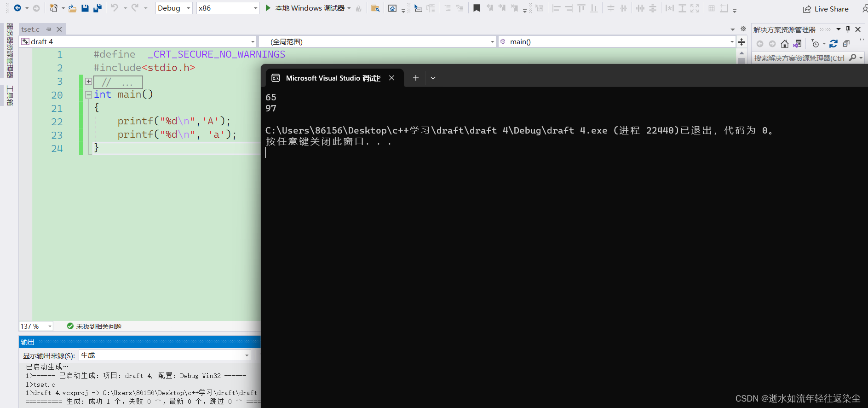Click the Find in Files folder icon
868x408 pixels.
pyautogui.click(x=375, y=8)
